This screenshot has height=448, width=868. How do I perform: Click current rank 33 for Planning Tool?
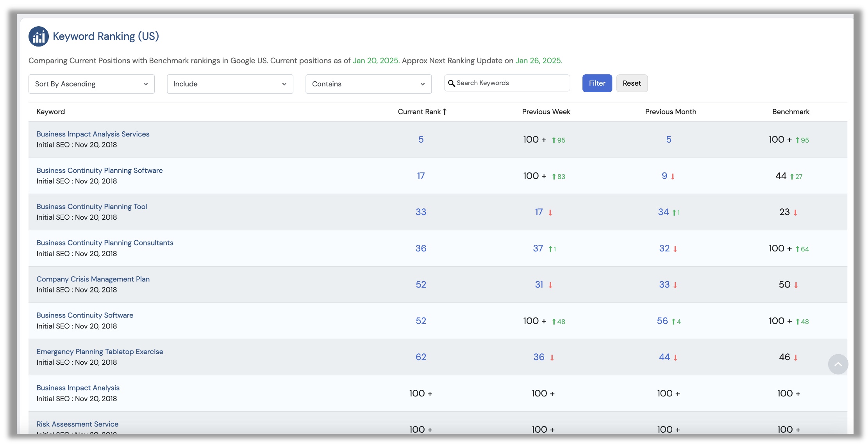coord(421,212)
